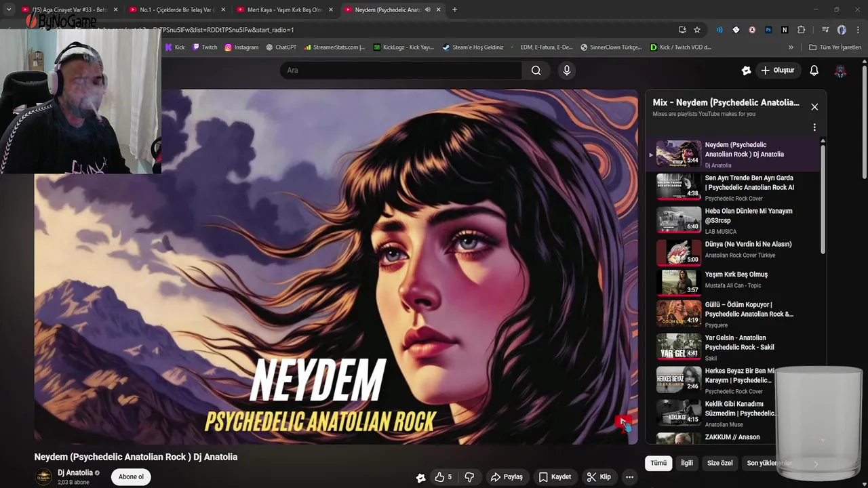
Task: Dislike the video with thumbs down
Action: [469, 477]
